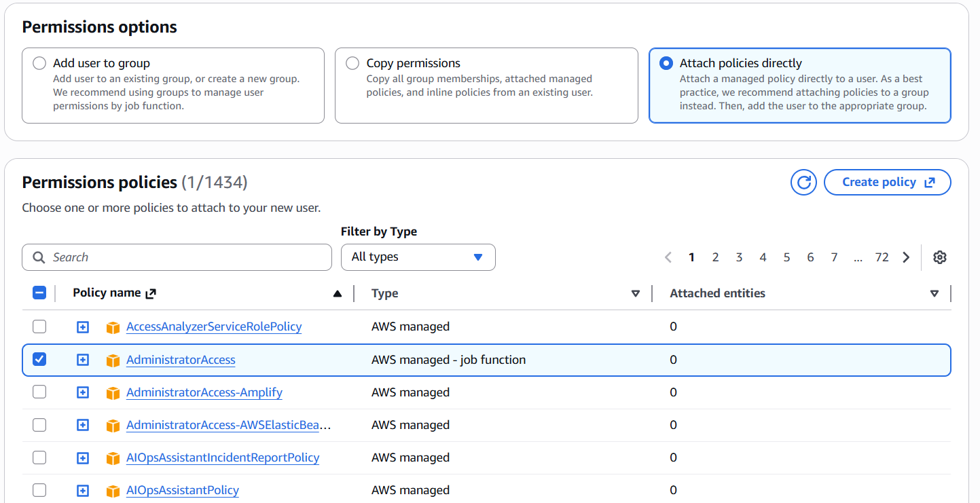Open the Filter by Type dropdown
The height and width of the screenshot is (503, 980).
click(418, 257)
